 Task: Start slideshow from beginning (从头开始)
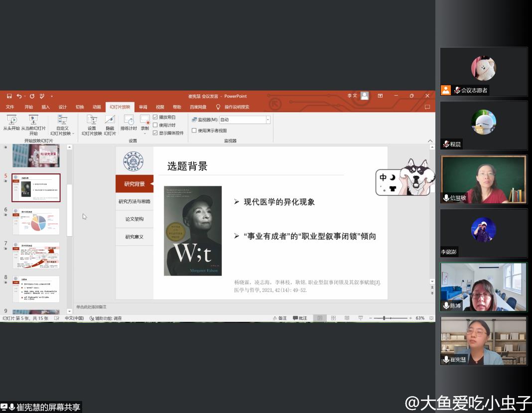tap(11, 123)
